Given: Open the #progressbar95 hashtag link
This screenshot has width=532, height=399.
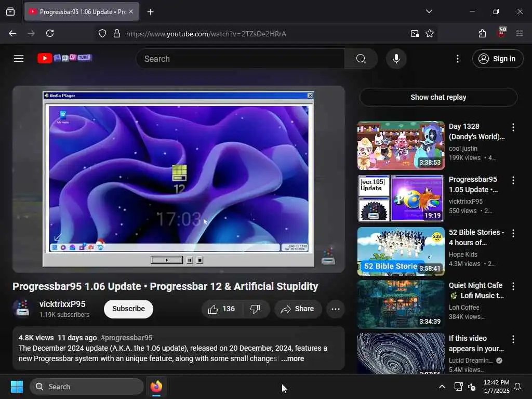Looking at the screenshot, I should pyautogui.click(x=127, y=338).
